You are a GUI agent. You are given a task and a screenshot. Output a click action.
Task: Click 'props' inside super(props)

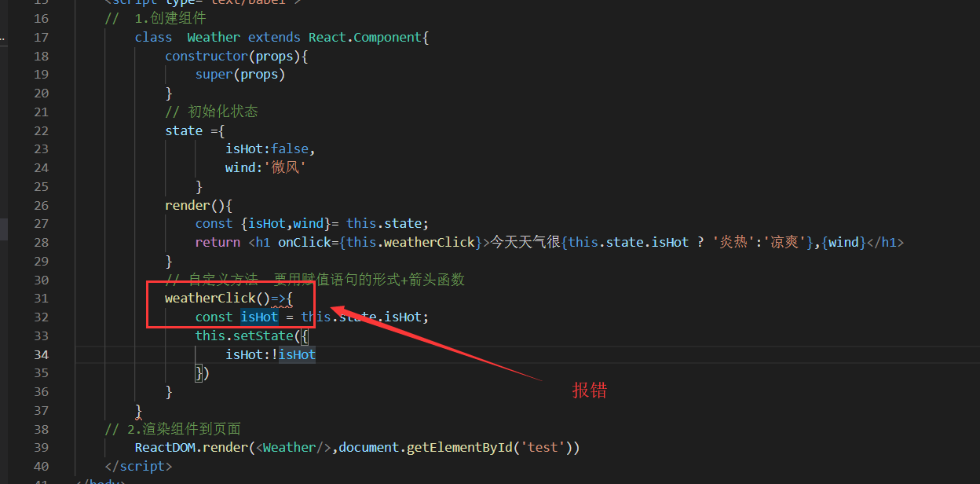(259, 75)
